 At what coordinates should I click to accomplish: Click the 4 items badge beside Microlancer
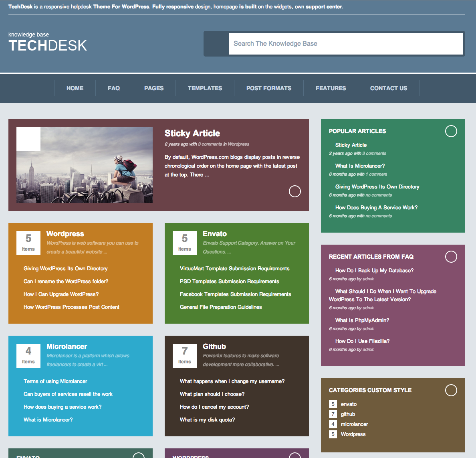coord(28,356)
